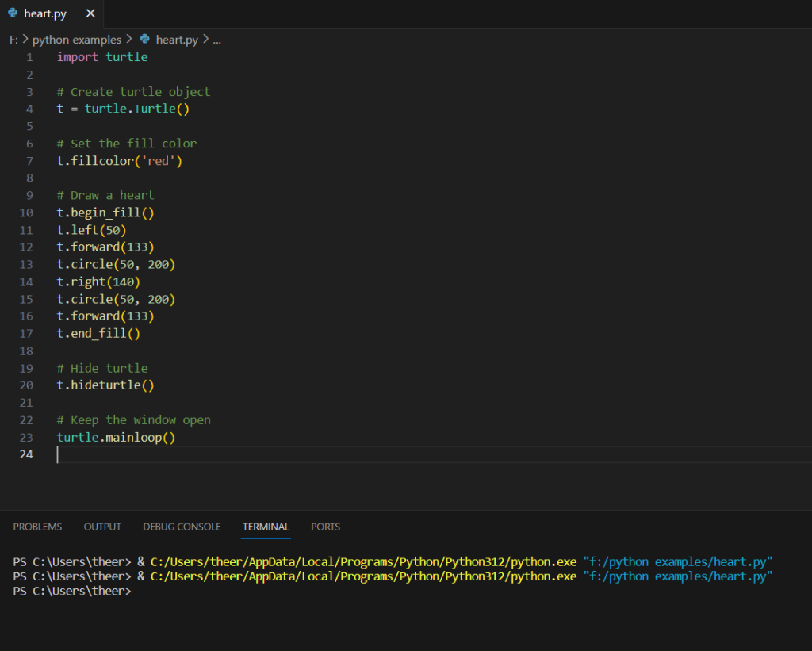Select the TERMINAL panel tab

266,527
